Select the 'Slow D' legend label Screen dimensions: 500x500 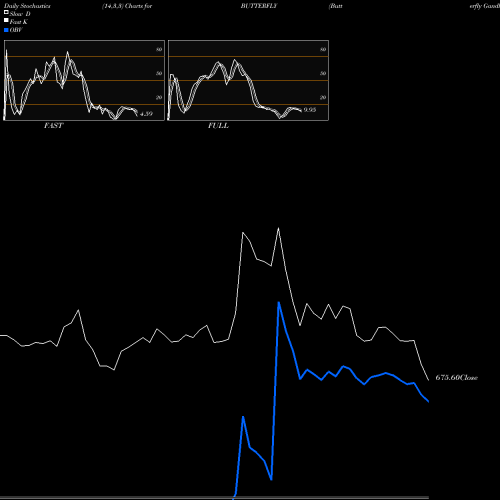pyautogui.click(x=20, y=14)
